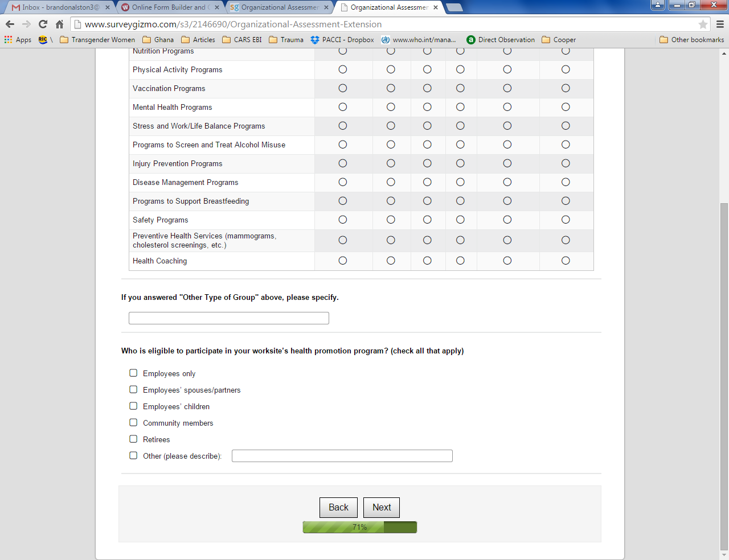Bookmark this page with the star icon
This screenshot has height=560, width=729.
tap(703, 24)
